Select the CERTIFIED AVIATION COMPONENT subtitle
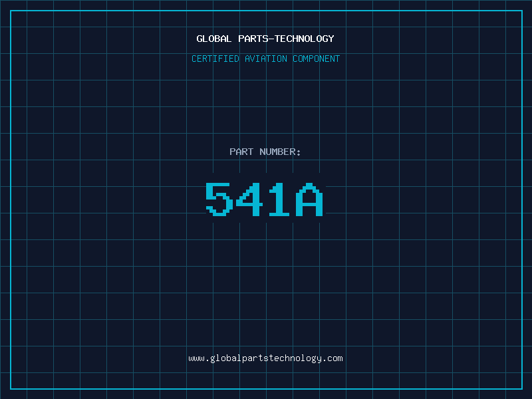Image resolution: width=532 pixels, height=399 pixels. point(265,59)
